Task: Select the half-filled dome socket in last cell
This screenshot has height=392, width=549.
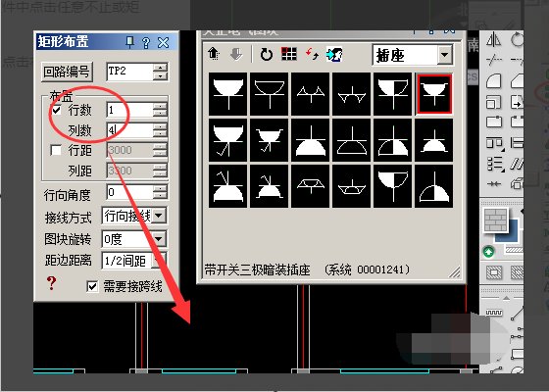Action: tap(434, 186)
